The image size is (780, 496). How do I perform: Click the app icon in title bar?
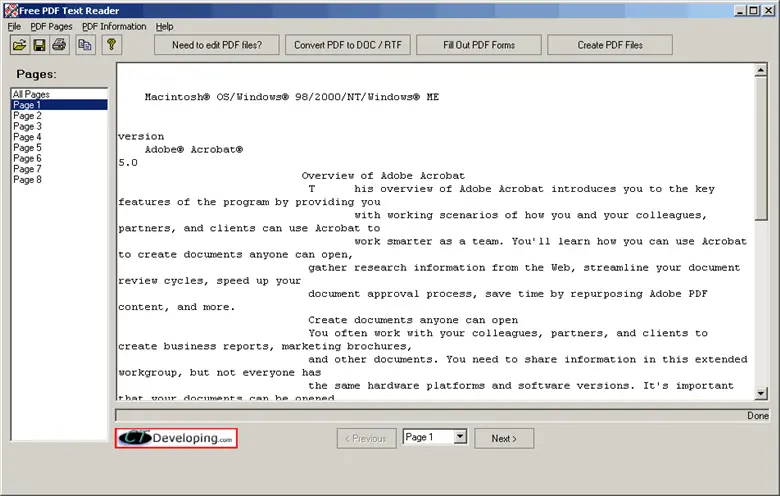click(11, 10)
